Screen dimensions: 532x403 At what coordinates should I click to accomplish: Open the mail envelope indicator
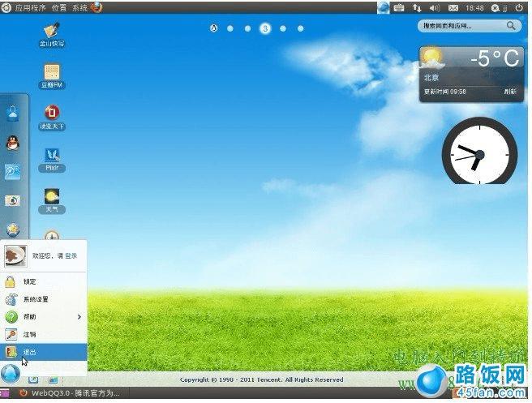pyautogui.click(x=453, y=8)
